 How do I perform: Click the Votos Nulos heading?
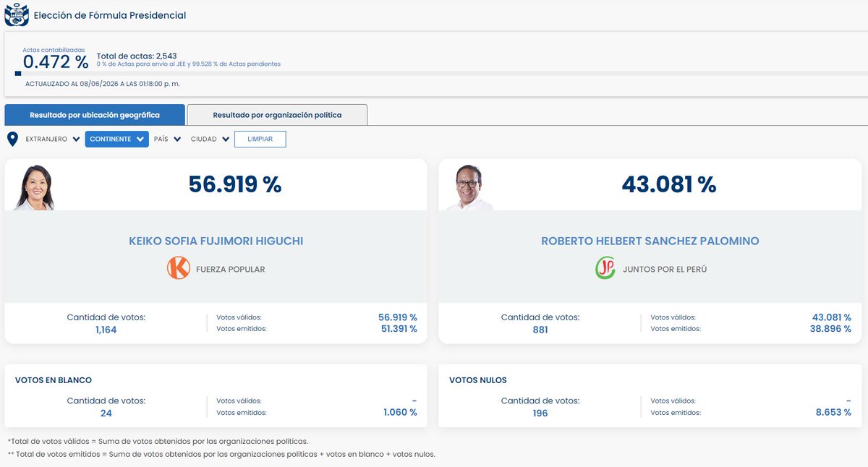(x=478, y=380)
